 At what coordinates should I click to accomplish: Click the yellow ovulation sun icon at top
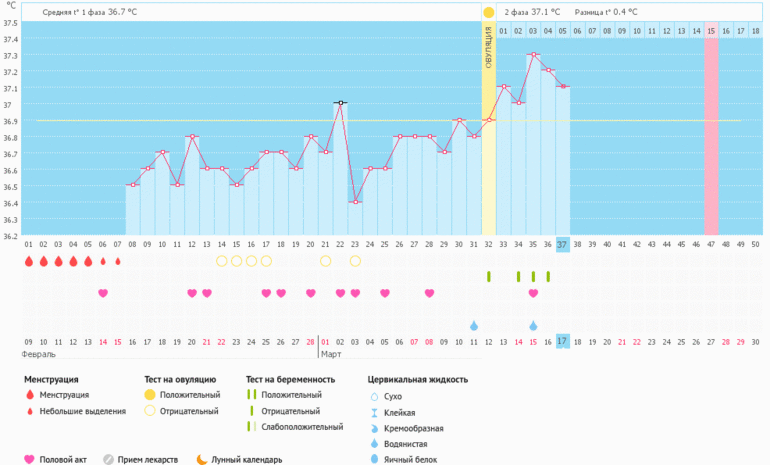click(489, 12)
